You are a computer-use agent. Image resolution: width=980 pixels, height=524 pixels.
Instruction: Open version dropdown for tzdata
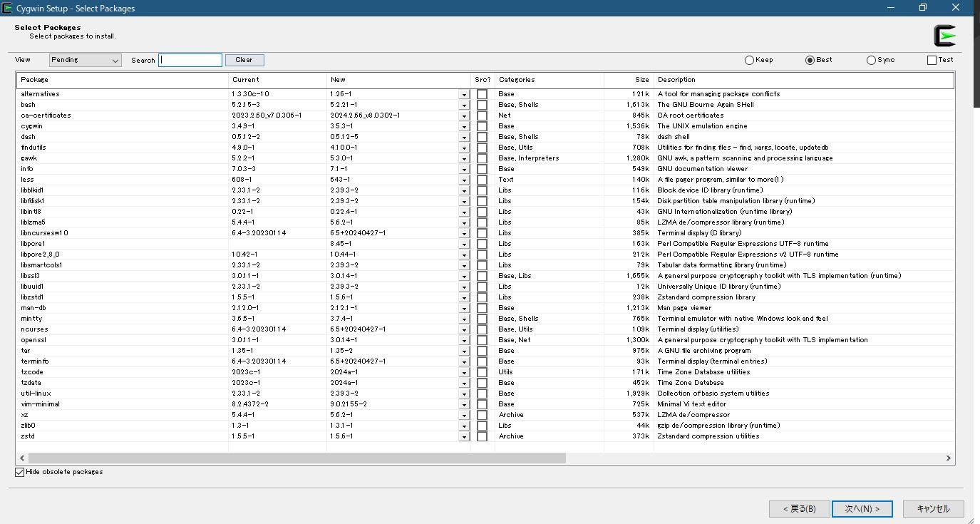464,383
